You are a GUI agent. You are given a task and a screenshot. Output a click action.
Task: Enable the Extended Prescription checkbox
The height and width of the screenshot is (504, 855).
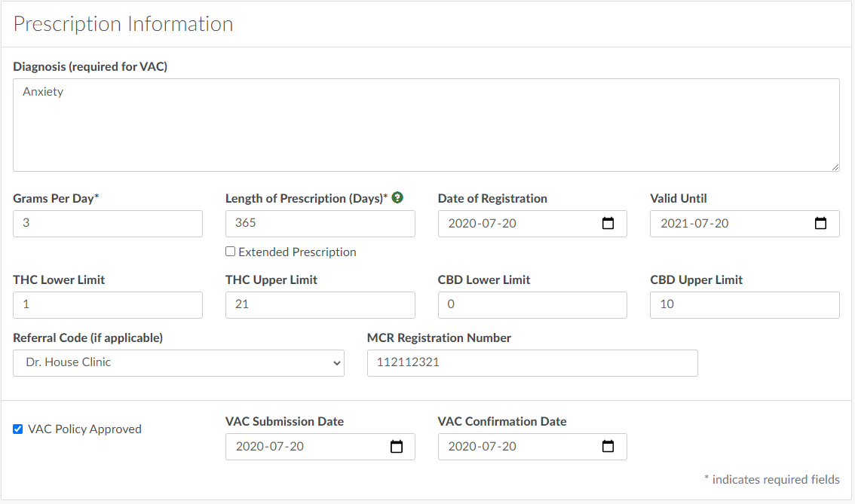(x=231, y=252)
